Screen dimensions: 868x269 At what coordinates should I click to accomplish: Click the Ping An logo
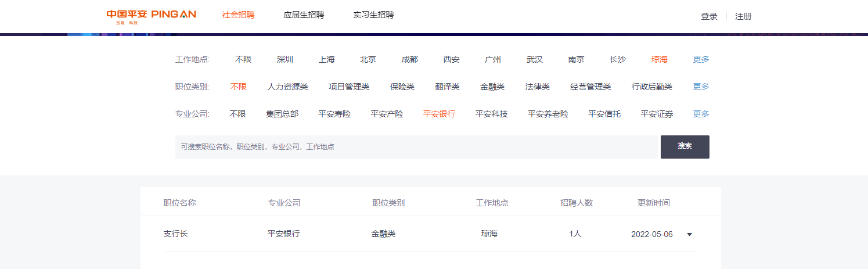[x=151, y=16]
